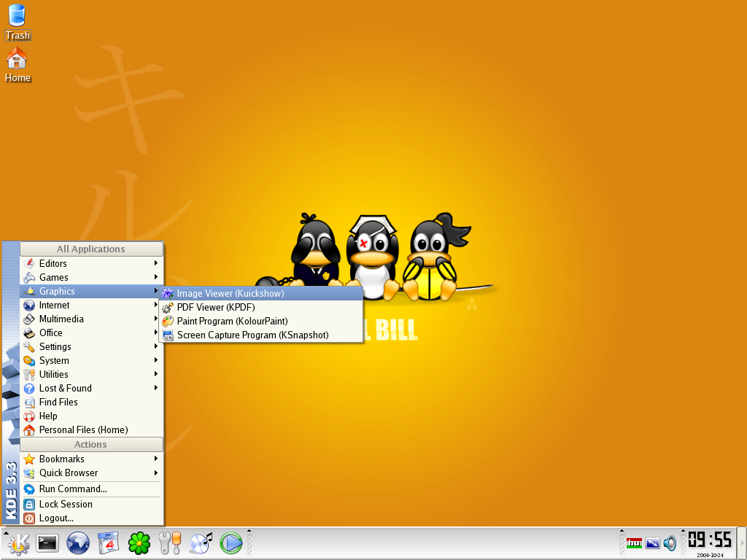Viewport: 747px width, 560px height.
Task: Open the Utilities submenu
Action: click(x=91, y=374)
